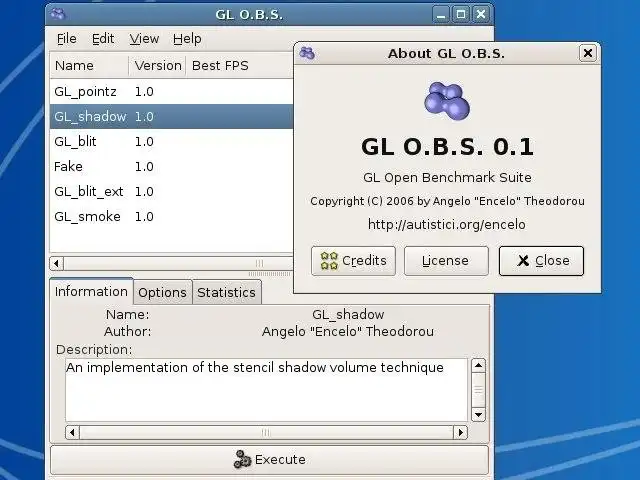The image size is (640, 480).
Task: Close the About dialog with title bar X
Action: 588,53
